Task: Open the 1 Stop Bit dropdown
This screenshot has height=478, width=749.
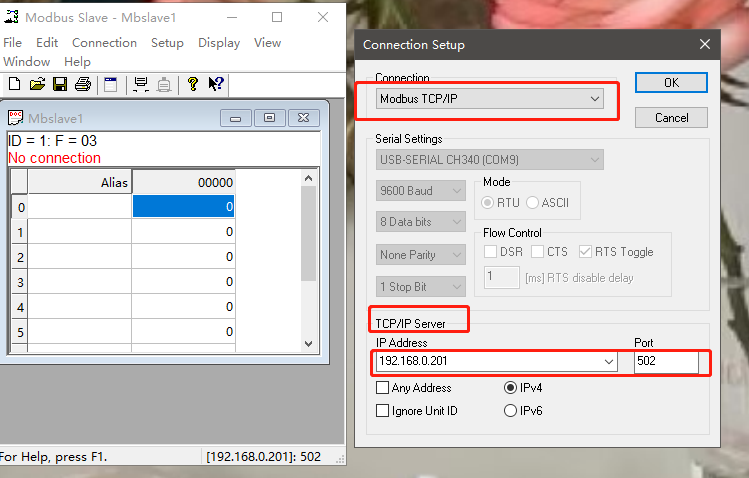Action: click(x=421, y=287)
